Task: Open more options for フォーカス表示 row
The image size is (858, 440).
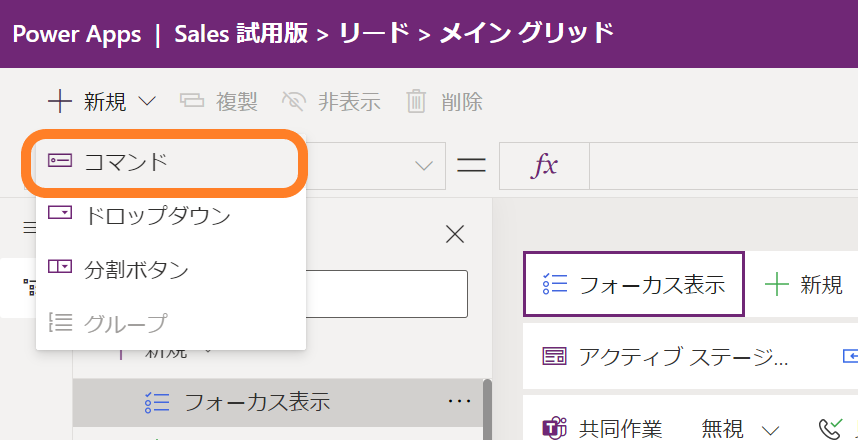Action: pyautogui.click(x=460, y=402)
